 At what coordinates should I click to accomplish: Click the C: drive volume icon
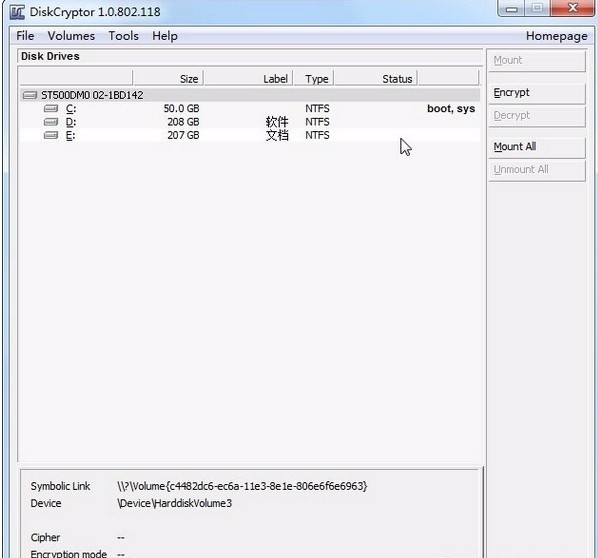pyautogui.click(x=51, y=109)
